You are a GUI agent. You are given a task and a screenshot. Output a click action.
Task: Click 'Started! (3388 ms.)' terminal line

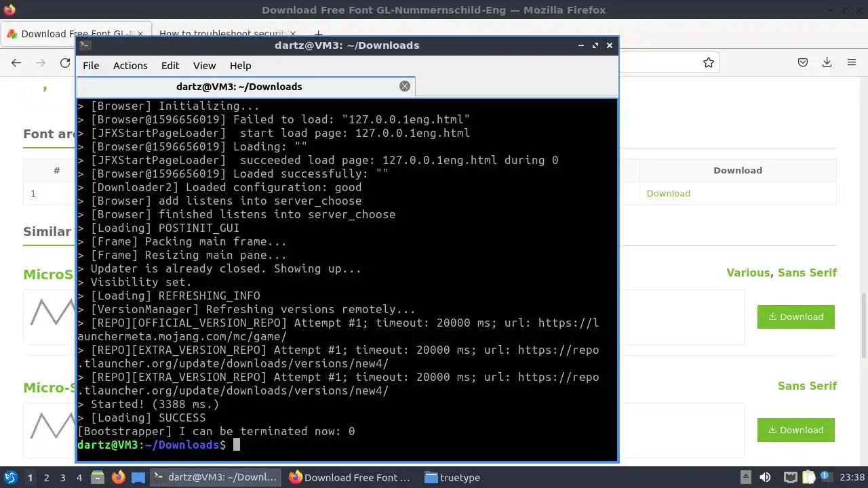pos(148,404)
